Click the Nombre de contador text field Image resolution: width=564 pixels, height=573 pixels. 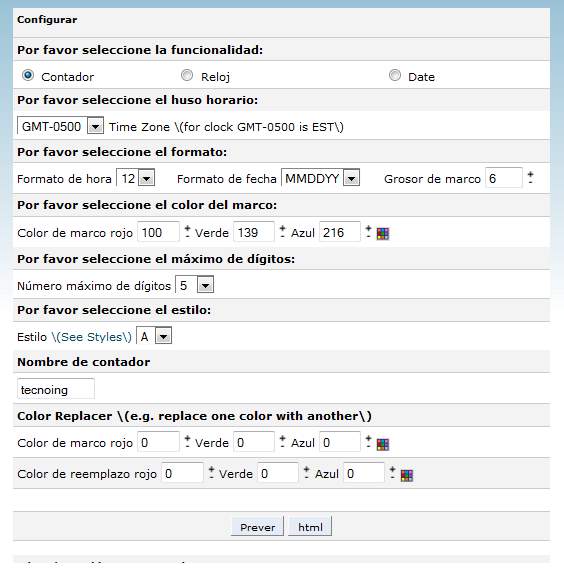coord(56,389)
